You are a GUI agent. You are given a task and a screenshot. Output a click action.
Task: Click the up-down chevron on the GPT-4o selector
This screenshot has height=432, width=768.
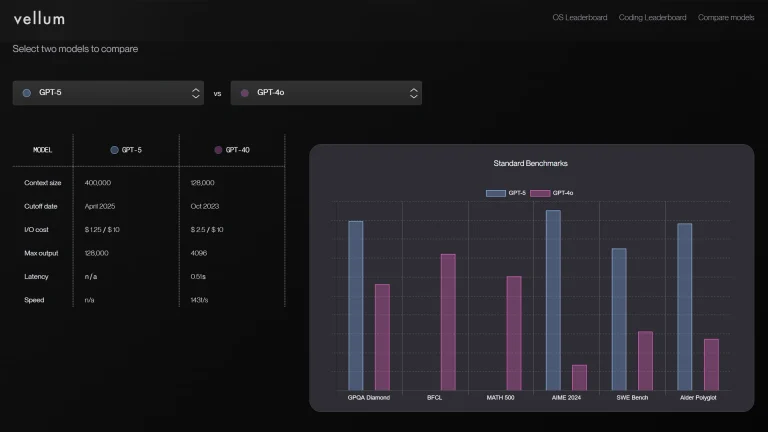[x=413, y=93]
